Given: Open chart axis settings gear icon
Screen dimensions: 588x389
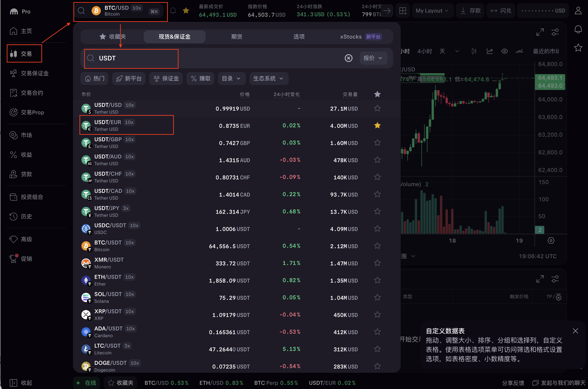Looking at the screenshot, I should point(551,241).
